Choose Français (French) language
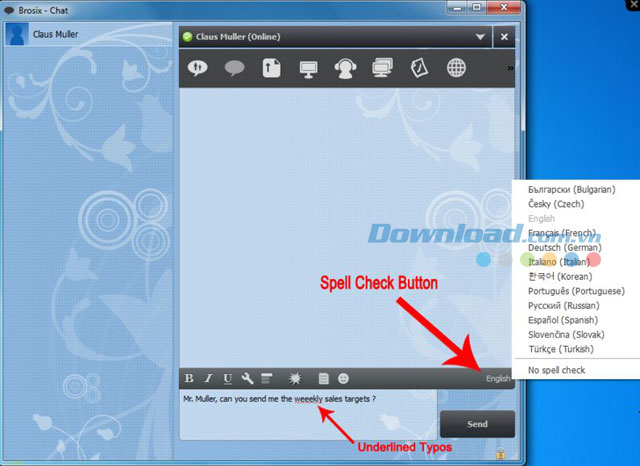The height and width of the screenshot is (466, 640). coord(562,233)
